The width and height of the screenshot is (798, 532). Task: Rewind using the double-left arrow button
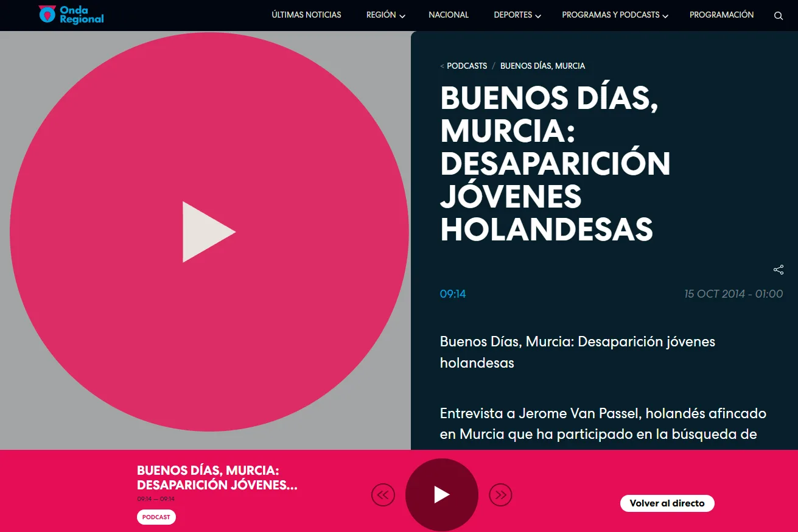[x=383, y=495]
